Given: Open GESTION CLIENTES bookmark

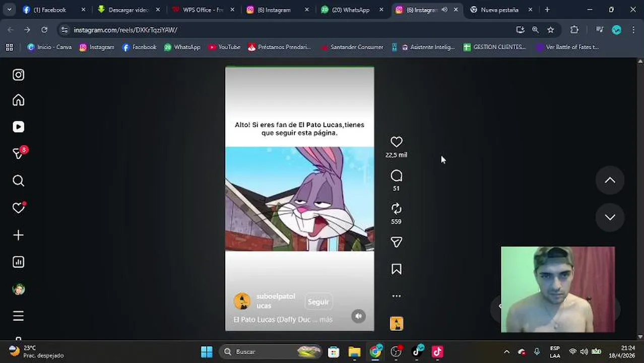Looking at the screenshot, I should coord(494,47).
